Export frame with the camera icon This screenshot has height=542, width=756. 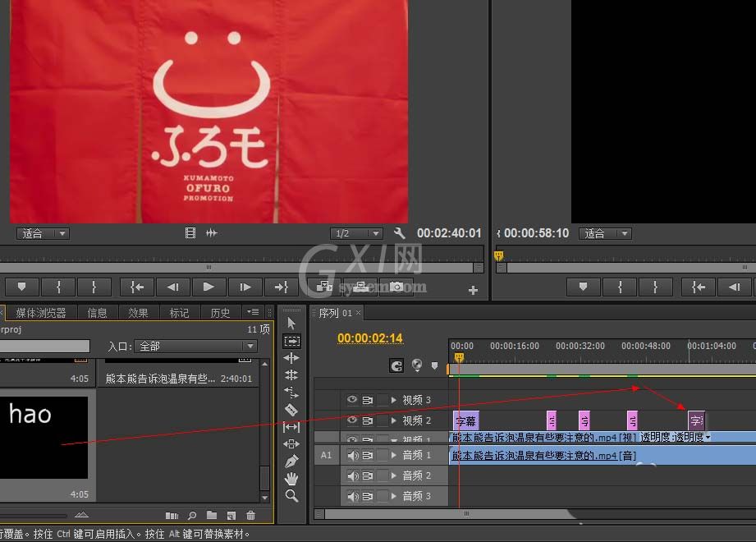tap(396, 287)
